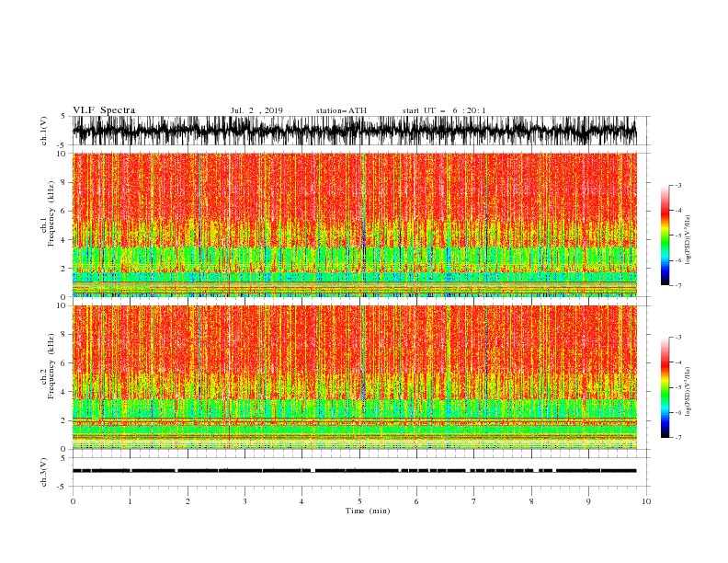Click the lower PSD color bar

665,387
